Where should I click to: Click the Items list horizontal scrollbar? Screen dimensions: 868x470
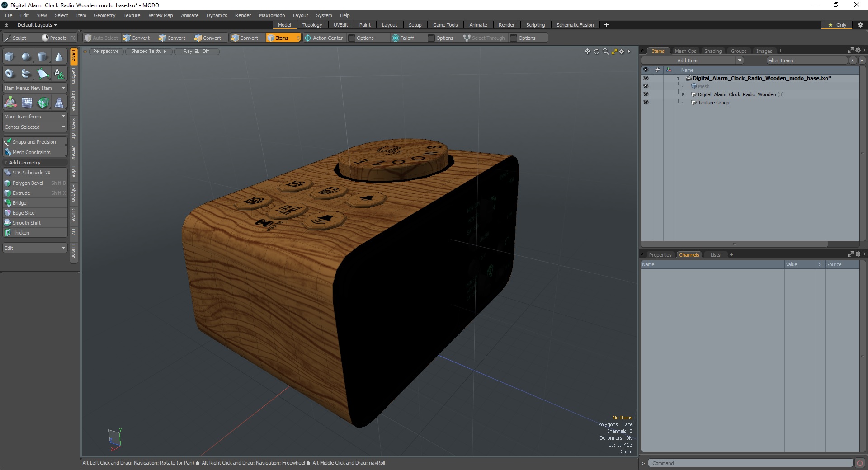pos(734,244)
